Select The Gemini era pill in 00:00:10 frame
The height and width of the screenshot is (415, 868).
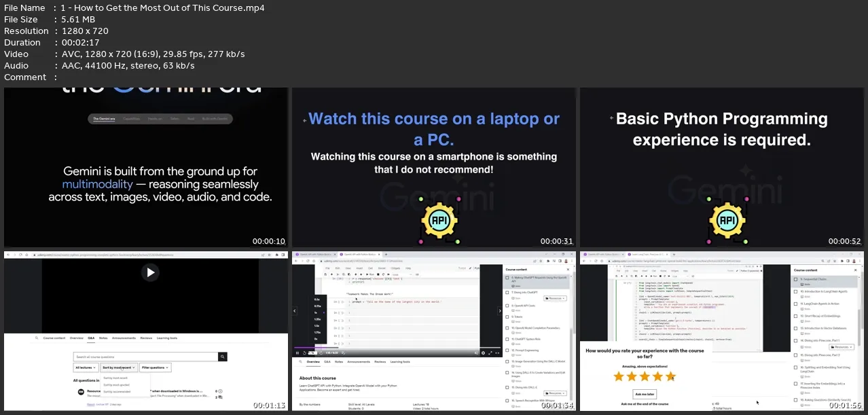[x=104, y=119]
